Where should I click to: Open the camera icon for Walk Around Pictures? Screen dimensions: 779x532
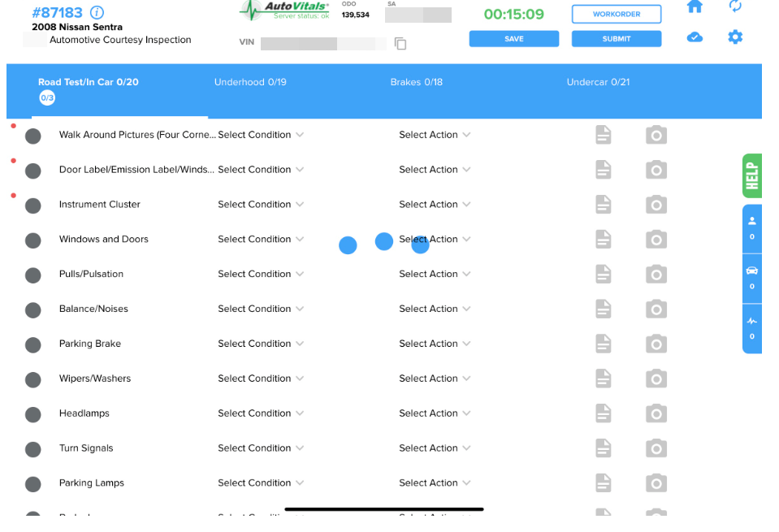pyautogui.click(x=656, y=135)
